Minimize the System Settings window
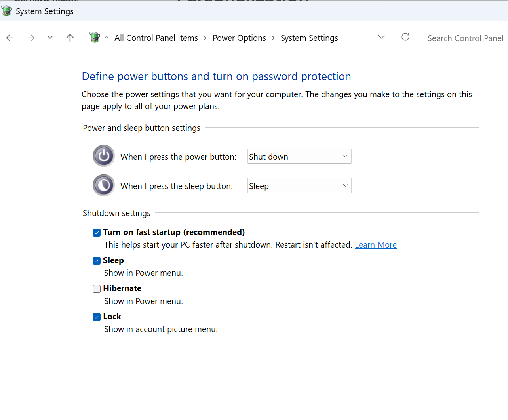Image resolution: width=508 pixels, height=420 pixels. (x=488, y=11)
